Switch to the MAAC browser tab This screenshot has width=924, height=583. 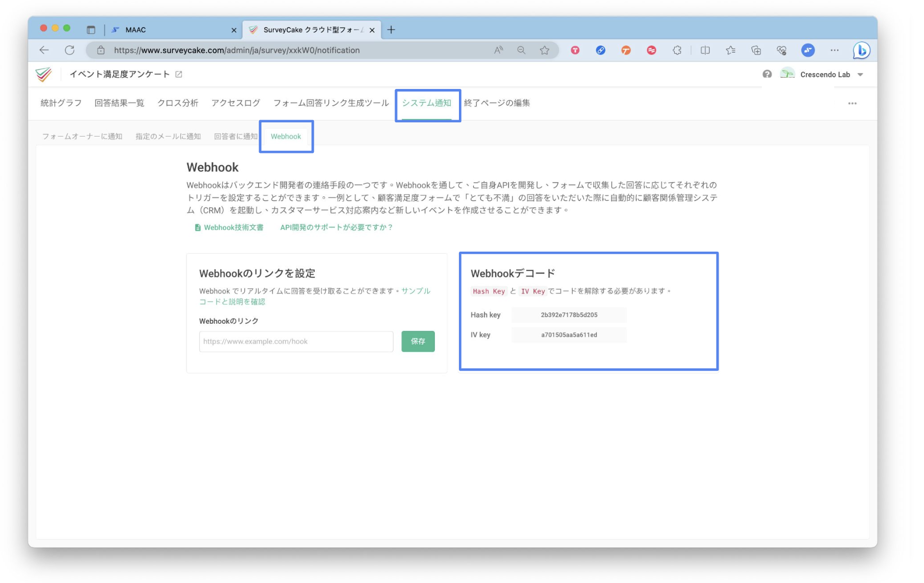pyautogui.click(x=174, y=30)
